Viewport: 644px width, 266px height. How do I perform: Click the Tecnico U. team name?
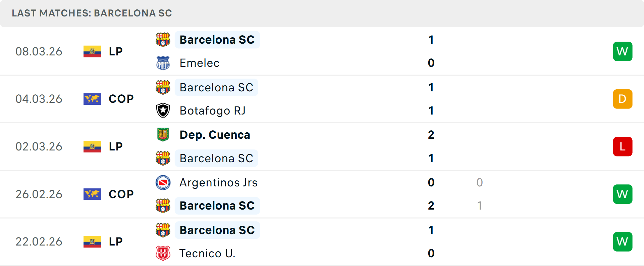point(207,254)
